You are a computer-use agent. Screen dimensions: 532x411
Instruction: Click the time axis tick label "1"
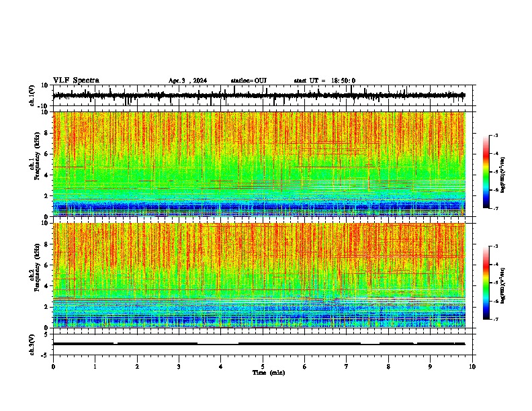tap(95, 367)
